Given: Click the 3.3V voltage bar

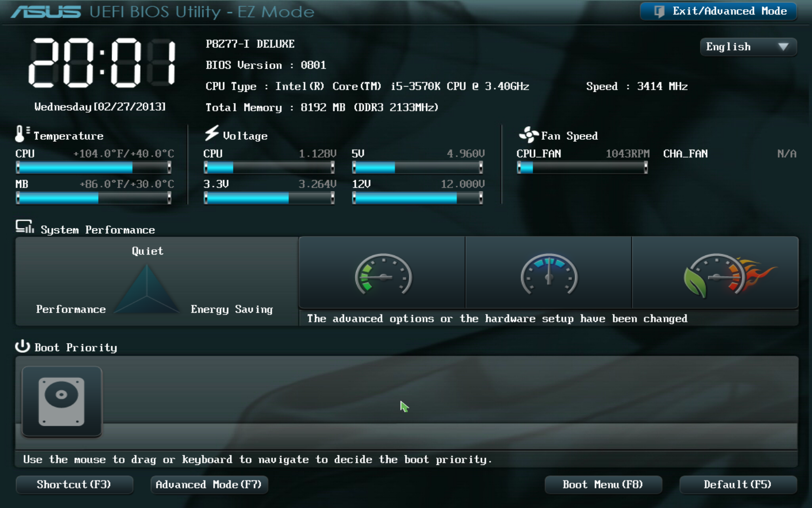Looking at the screenshot, I should [x=269, y=198].
